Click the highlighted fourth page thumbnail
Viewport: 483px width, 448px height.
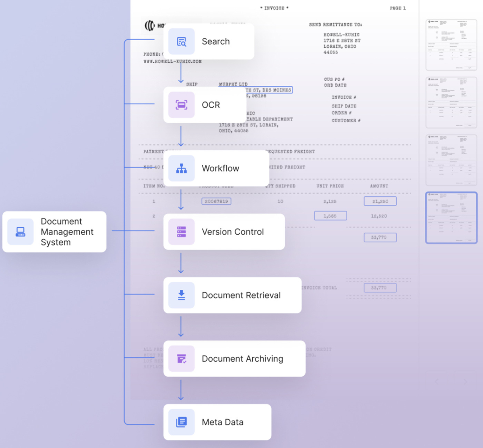[451, 217]
